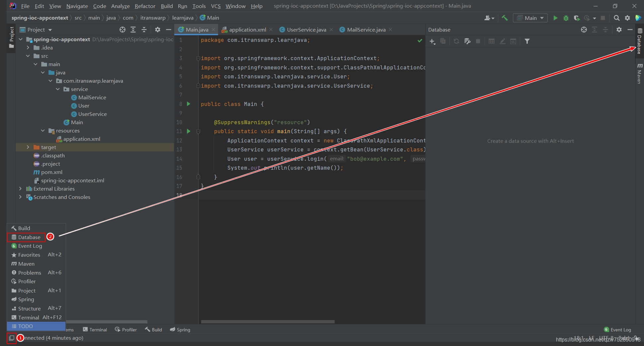Open Event Log from bottom bar
The width and height of the screenshot is (644, 346).
(x=617, y=330)
